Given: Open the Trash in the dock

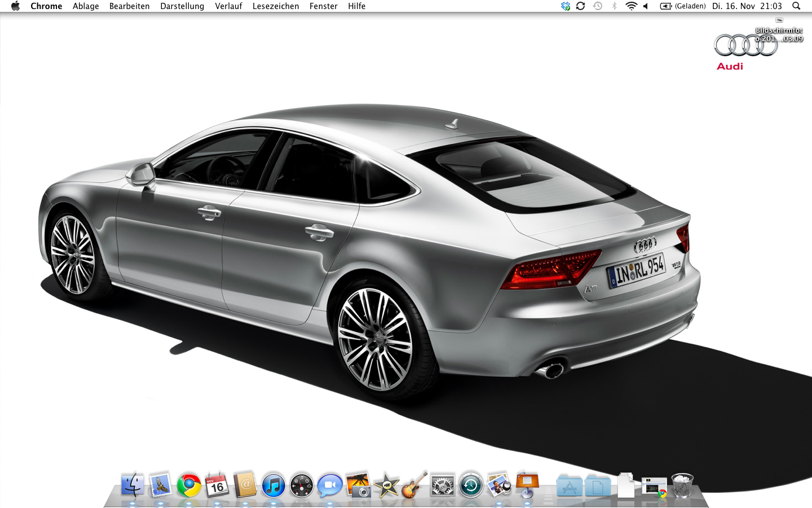Looking at the screenshot, I should (x=682, y=485).
